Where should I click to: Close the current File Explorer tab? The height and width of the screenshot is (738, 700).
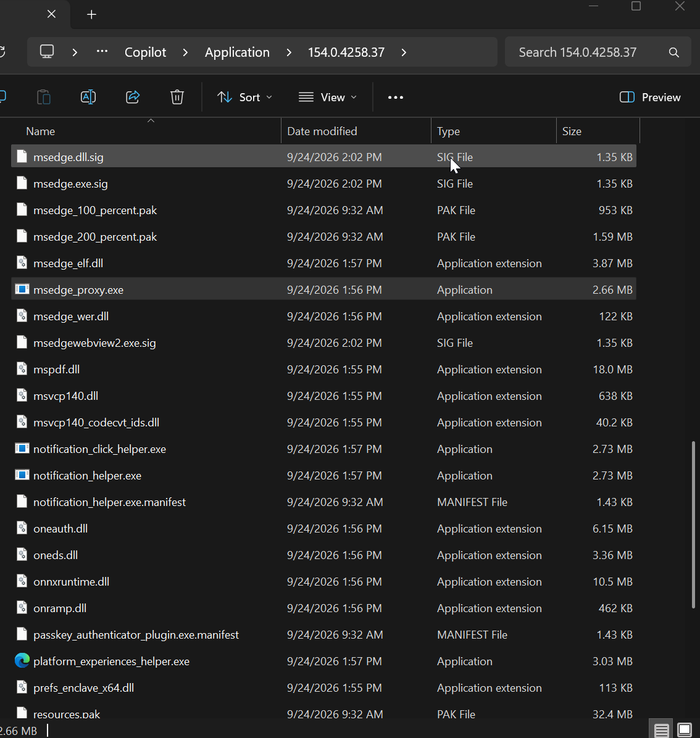[52, 14]
